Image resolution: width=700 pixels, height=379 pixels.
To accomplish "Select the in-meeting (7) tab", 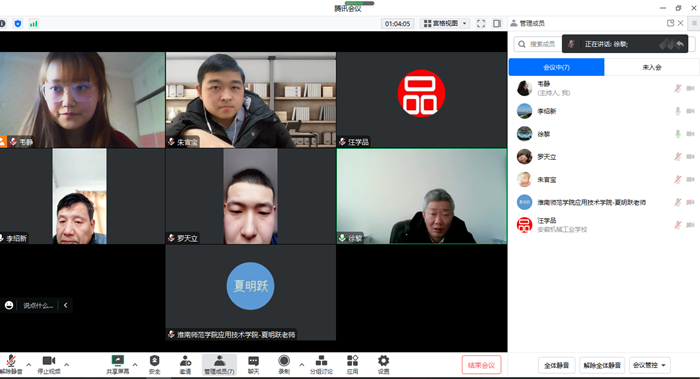I will [x=556, y=67].
